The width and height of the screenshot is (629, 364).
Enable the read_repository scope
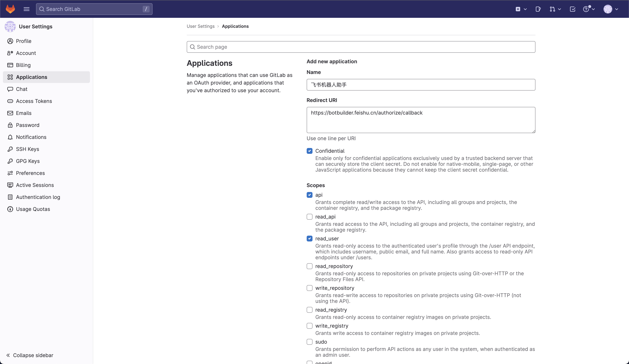310,266
